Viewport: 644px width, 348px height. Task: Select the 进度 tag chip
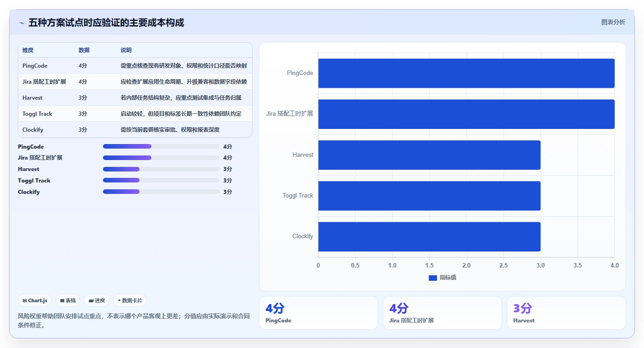[x=97, y=300]
